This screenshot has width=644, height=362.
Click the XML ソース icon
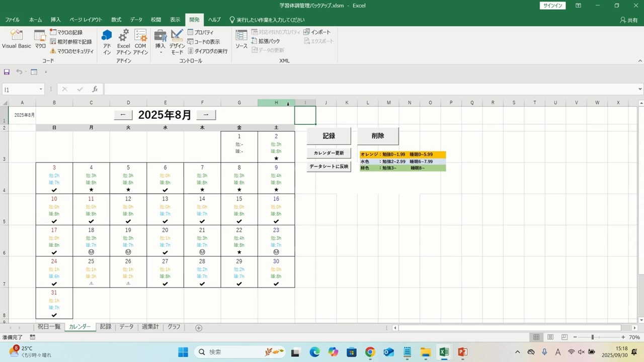coord(242,40)
